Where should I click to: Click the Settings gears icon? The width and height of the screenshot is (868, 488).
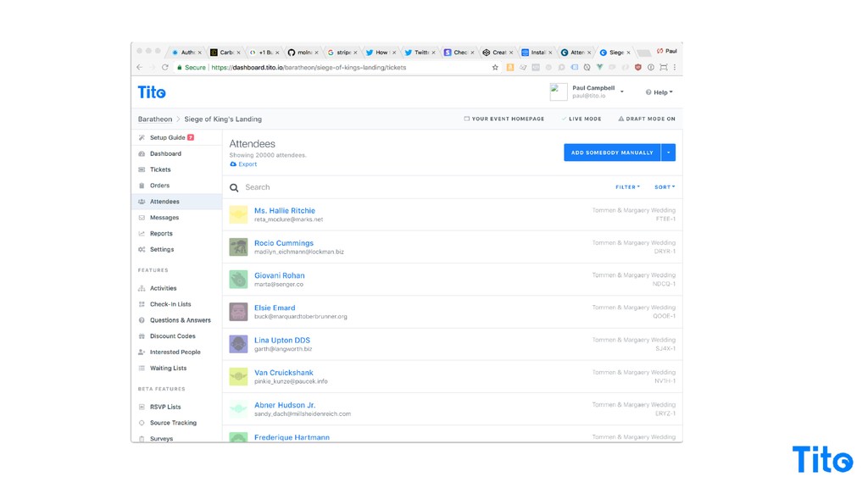(142, 250)
